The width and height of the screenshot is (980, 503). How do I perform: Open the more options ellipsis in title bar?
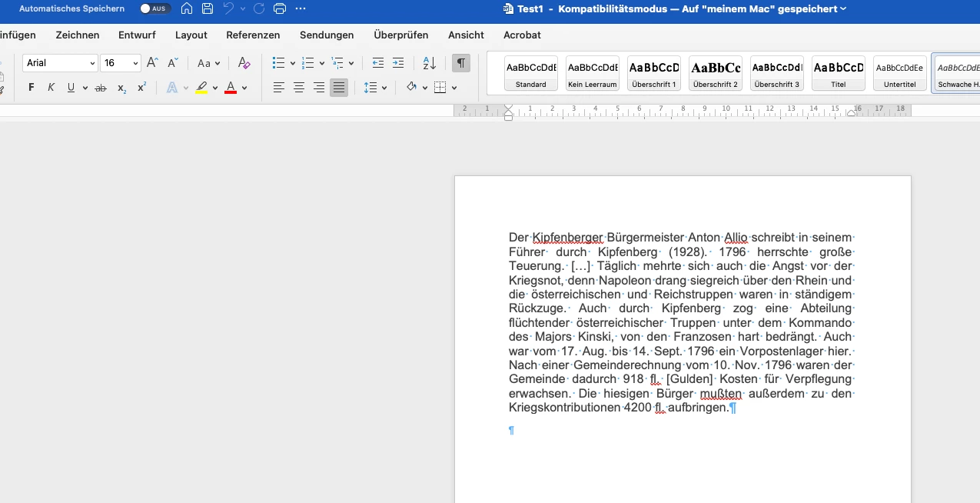point(301,8)
